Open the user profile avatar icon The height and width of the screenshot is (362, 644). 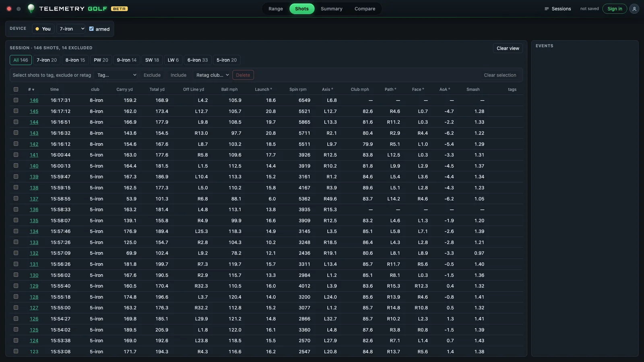tap(634, 9)
